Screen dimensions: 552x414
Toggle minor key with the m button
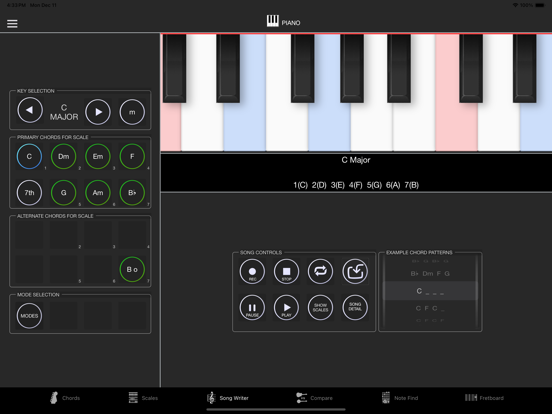click(x=132, y=112)
